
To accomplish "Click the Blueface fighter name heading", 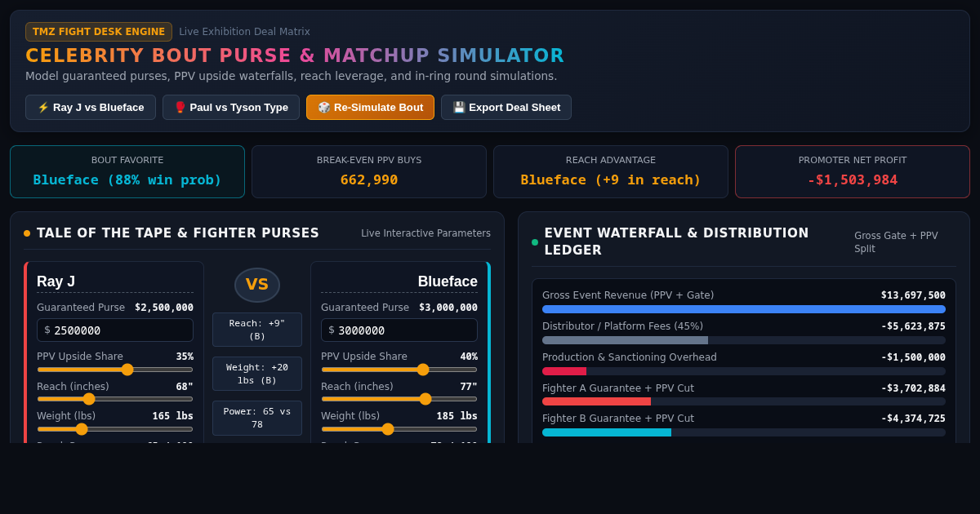I will (x=448, y=281).
